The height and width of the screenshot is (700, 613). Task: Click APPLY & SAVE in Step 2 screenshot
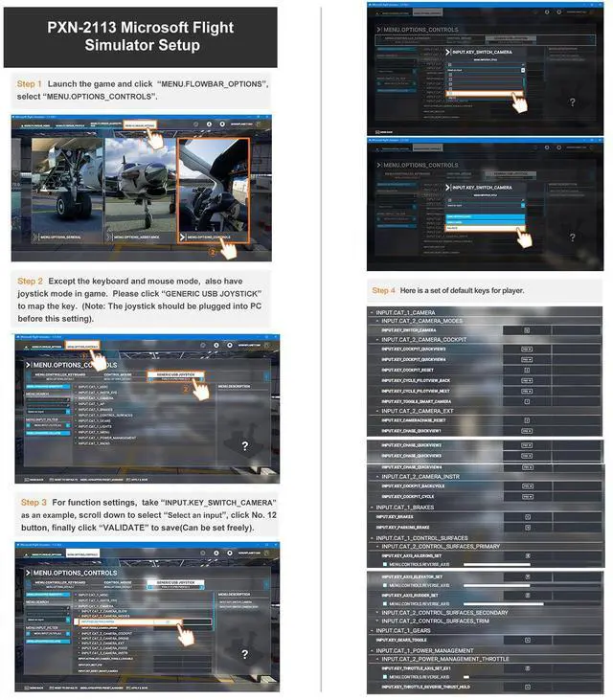point(137,480)
